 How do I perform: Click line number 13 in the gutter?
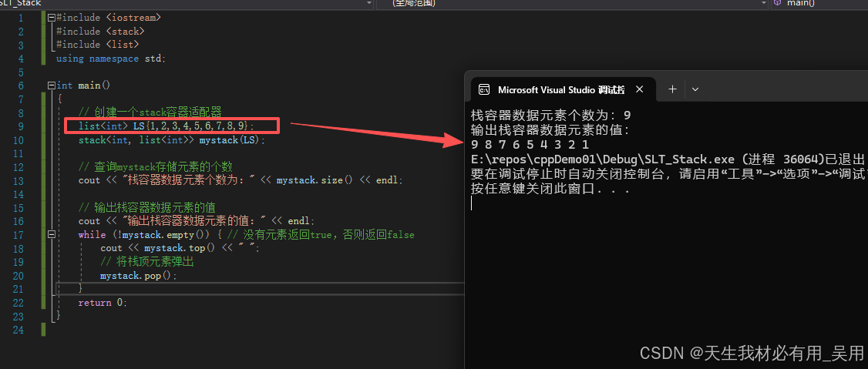click(x=18, y=180)
